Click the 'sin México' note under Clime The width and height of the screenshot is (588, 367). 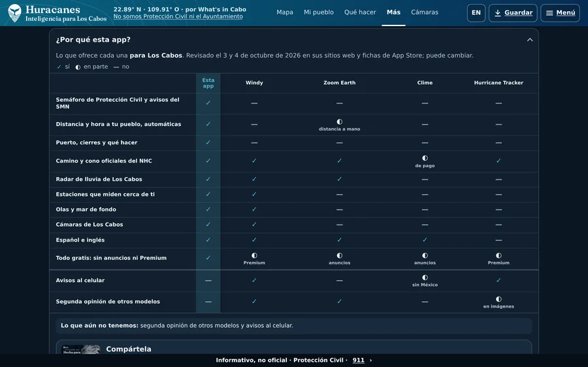[425, 285]
